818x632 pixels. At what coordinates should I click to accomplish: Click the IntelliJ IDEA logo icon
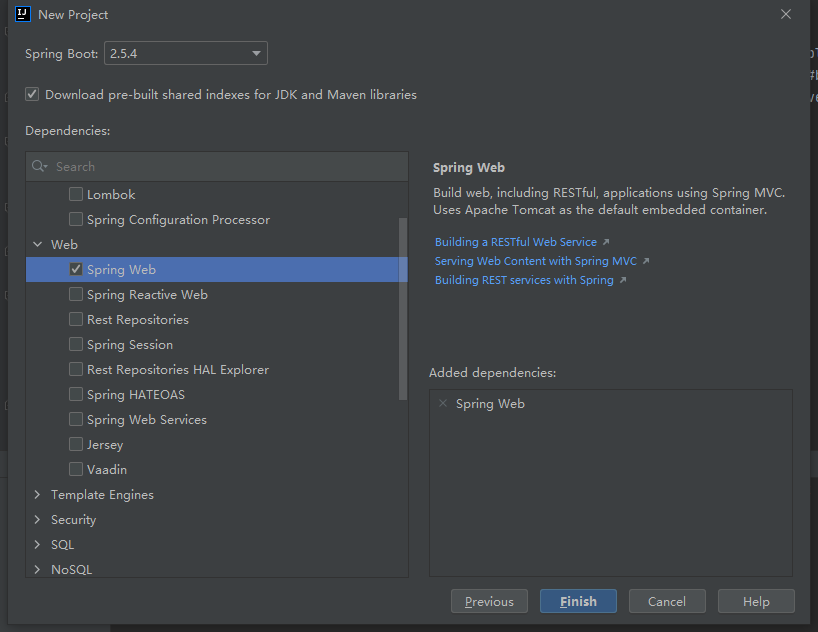23,14
